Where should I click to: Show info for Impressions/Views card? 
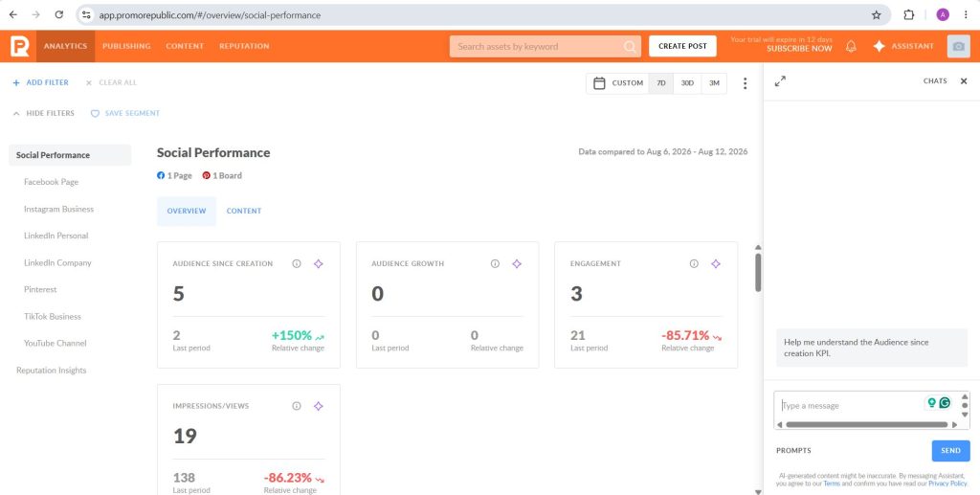(x=297, y=406)
